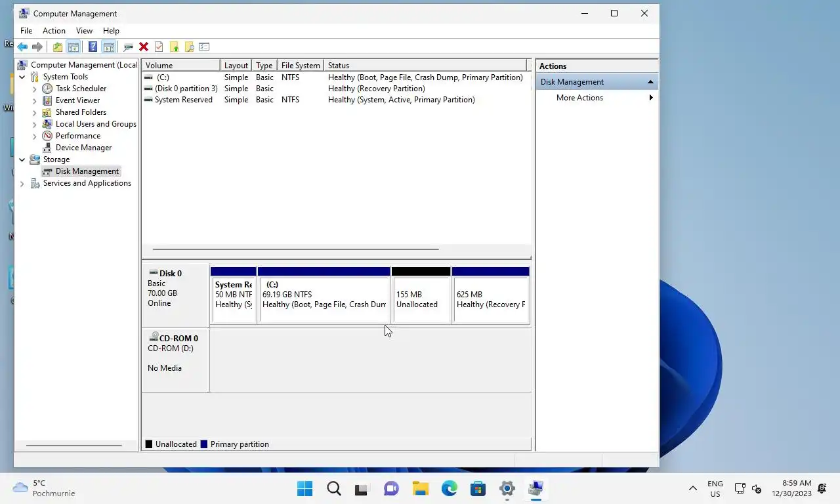Screen dimensions: 840x504
Task: Open Help via the question mark icon
Action: pyautogui.click(x=93, y=47)
